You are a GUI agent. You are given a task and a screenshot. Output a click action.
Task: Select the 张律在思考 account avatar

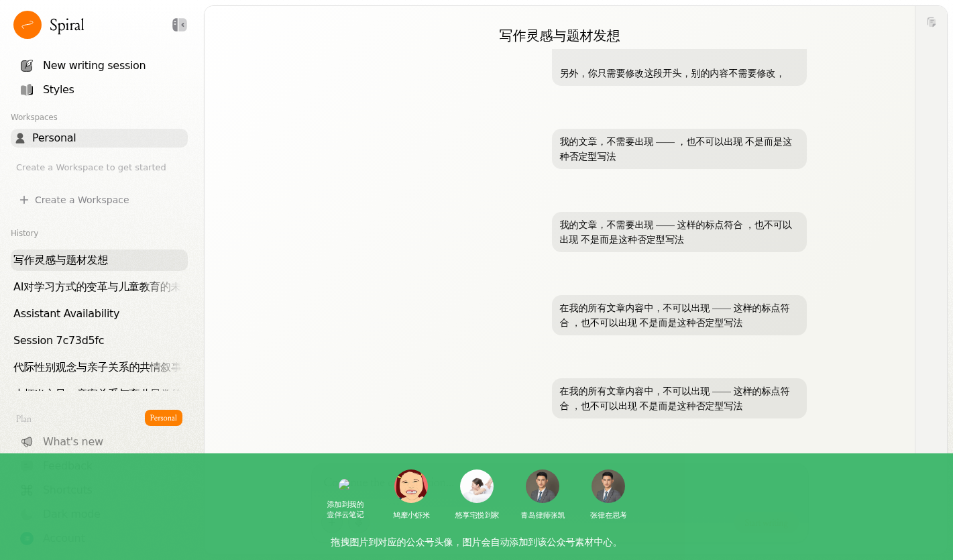pos(608,486)
